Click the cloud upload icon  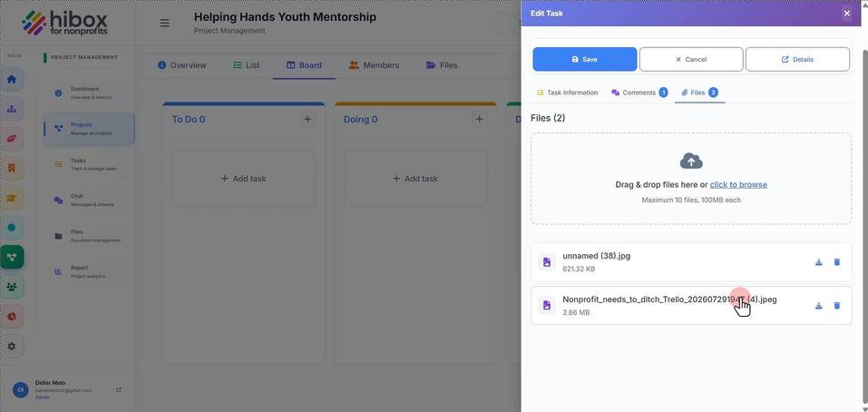(x=691, y=162)
